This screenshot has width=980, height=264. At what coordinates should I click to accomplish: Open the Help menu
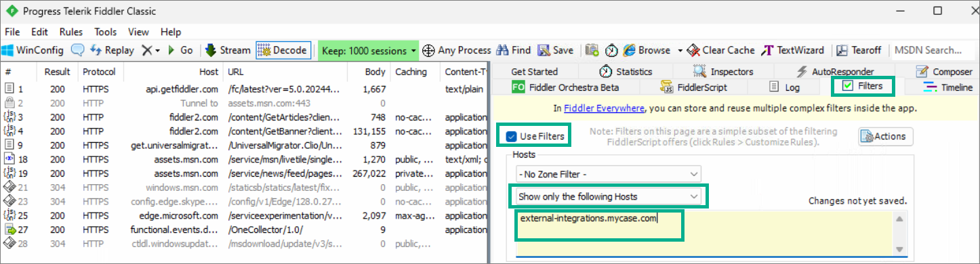171,32
